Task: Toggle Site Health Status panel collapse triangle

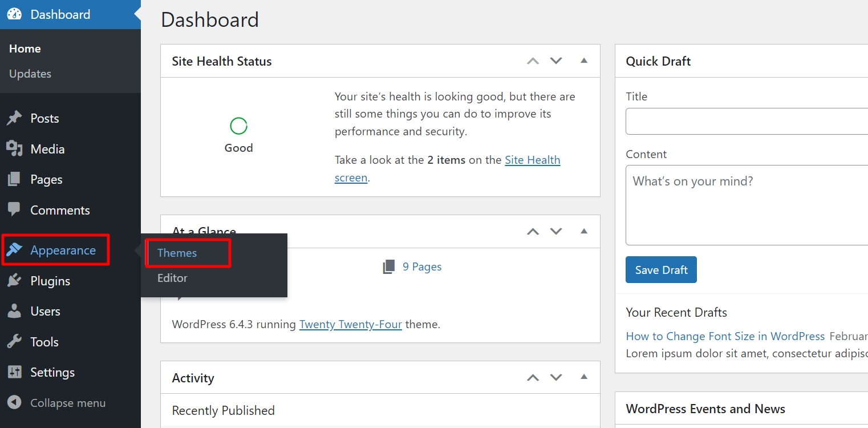Action: pyautogui.click(x=584, y=60)
